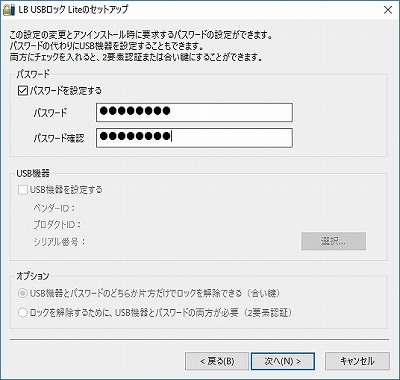Cancel setup with the キャンセル button

pos(357,361)
